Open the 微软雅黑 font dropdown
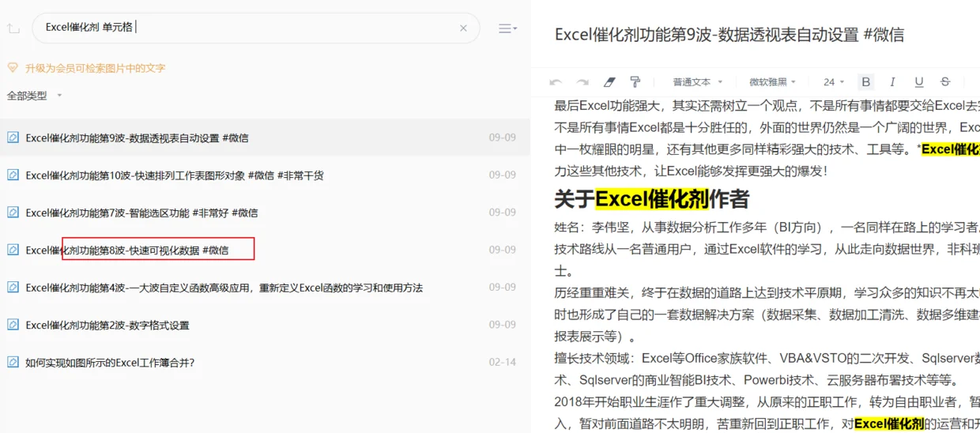Viewport: 980px width, 433px height. tap(772, 82)
